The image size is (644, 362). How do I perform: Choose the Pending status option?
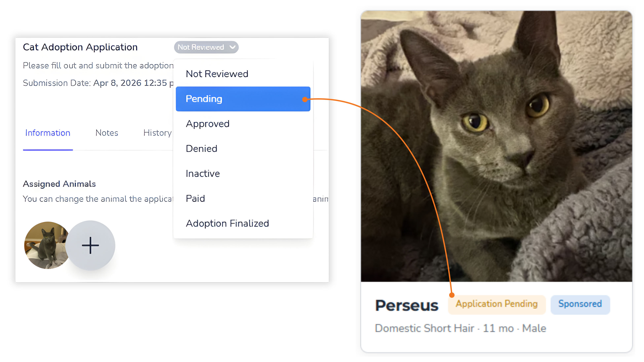[x=243, y=99]
